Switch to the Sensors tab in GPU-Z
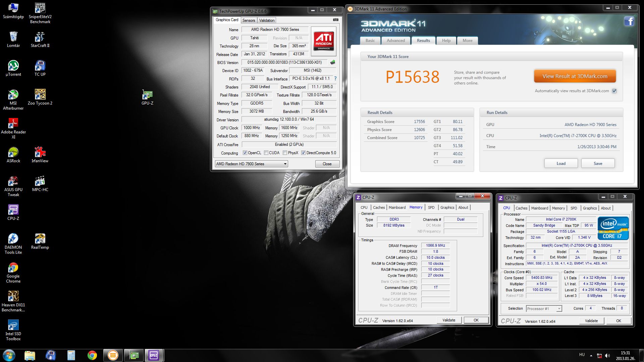Viewport: 644px width, 362px height. pos(249,20)
